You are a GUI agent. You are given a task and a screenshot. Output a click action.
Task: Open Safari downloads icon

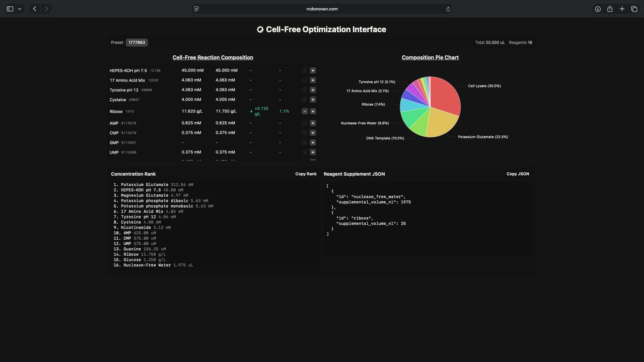tap(598, 9)
